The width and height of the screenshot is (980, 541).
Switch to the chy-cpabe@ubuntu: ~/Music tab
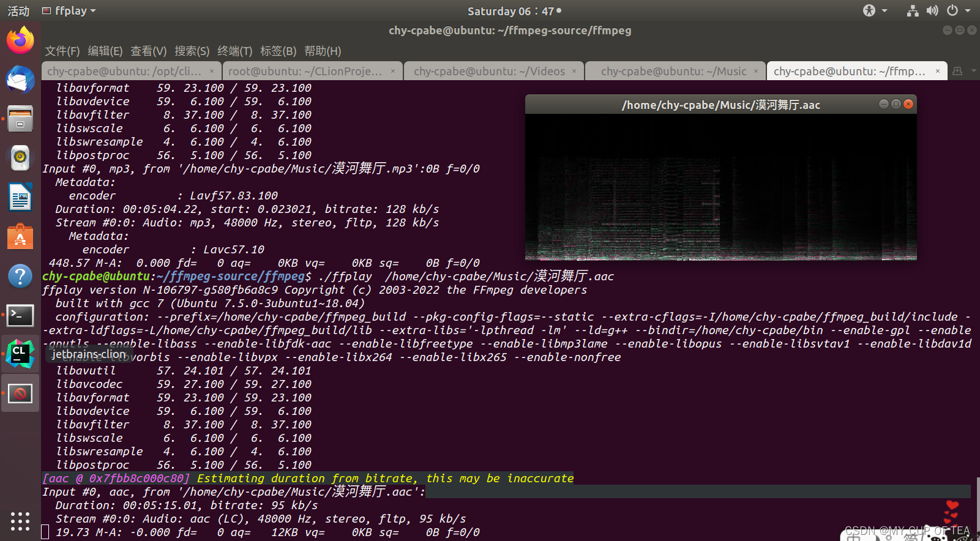click(675, 71)
